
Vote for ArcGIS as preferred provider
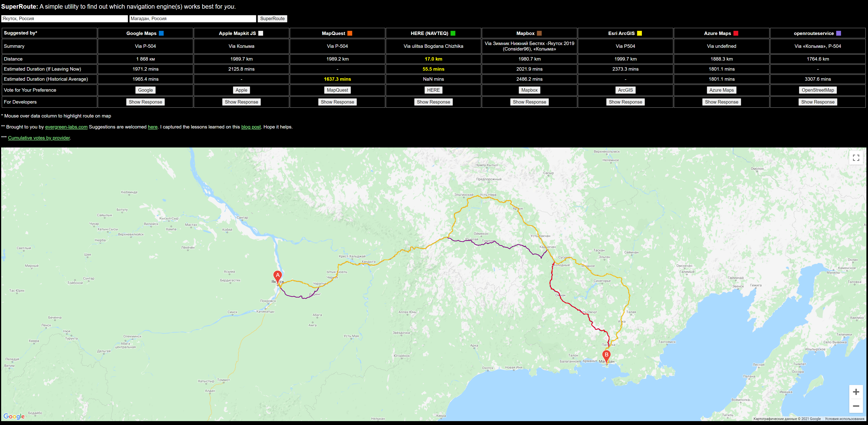pos(625,90)
